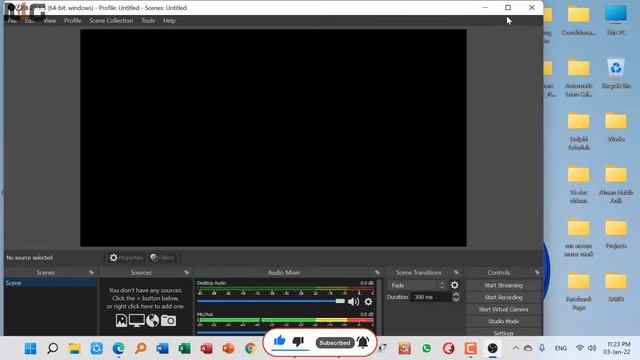640x360 pixels.
Task: Click the Desktop Audio level meter
Action: click(x=285, y=289)
